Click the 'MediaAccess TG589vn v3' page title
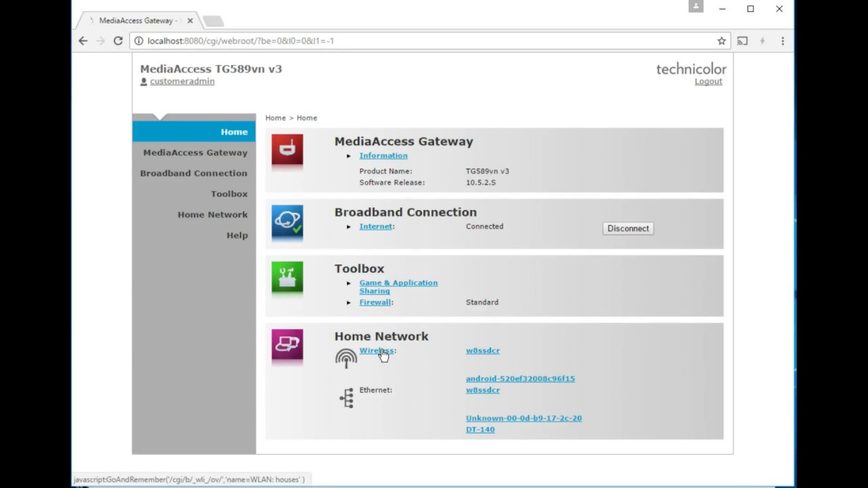 pos(211,68)
